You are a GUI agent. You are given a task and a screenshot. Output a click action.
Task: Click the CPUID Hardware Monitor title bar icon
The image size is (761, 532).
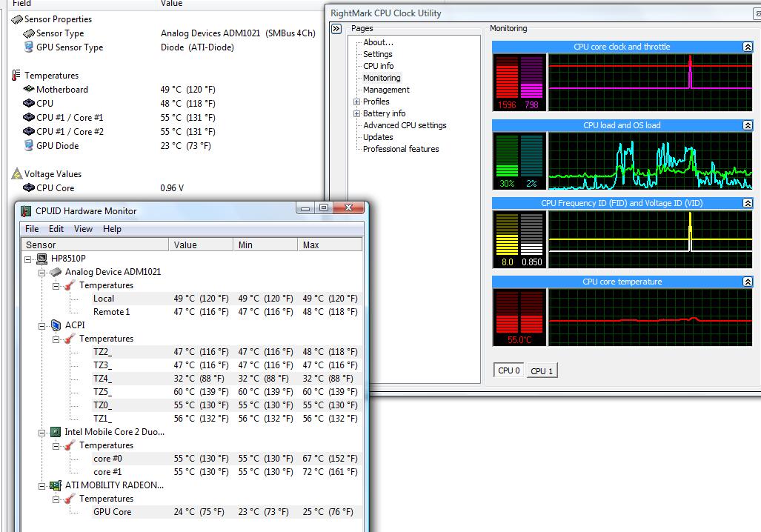tap(26, 211)
